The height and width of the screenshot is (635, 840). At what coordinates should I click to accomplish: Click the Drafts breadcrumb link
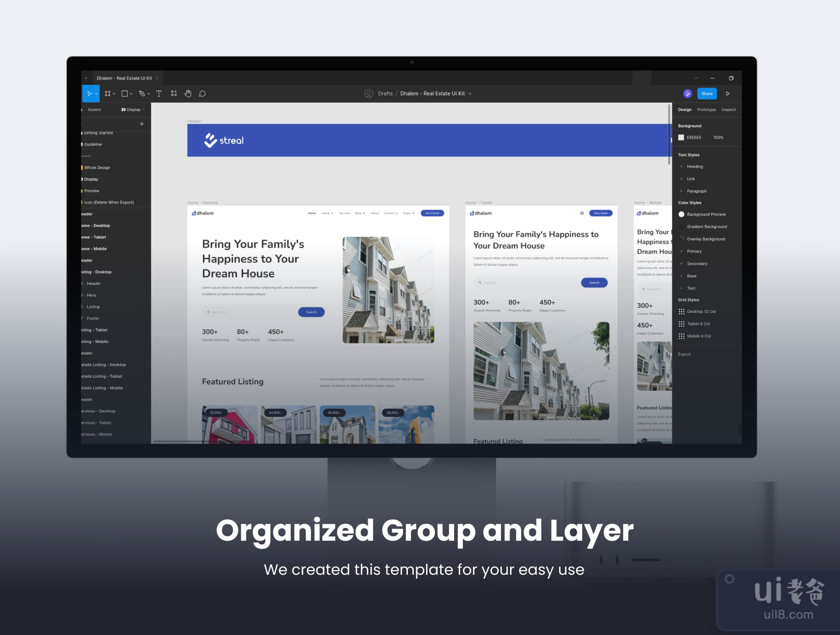(385, 94)
